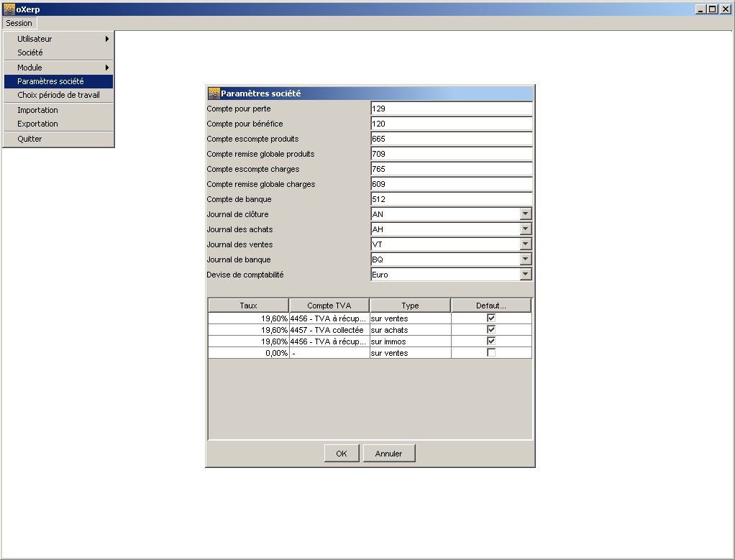Click the Compte escompte produits field

pyautogui.click(x=452, y=139)
